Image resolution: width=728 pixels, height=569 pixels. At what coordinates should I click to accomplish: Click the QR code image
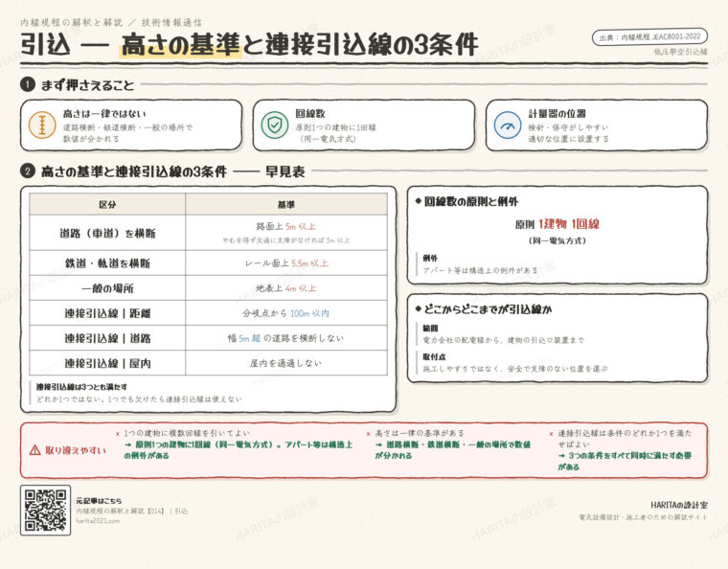(x=46, y=510)
